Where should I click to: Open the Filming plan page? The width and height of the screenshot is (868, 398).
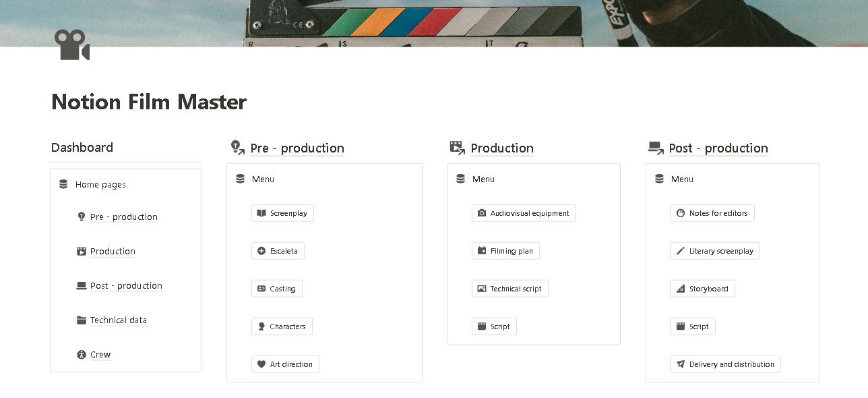pyautogui.click(x=505, y=251)
